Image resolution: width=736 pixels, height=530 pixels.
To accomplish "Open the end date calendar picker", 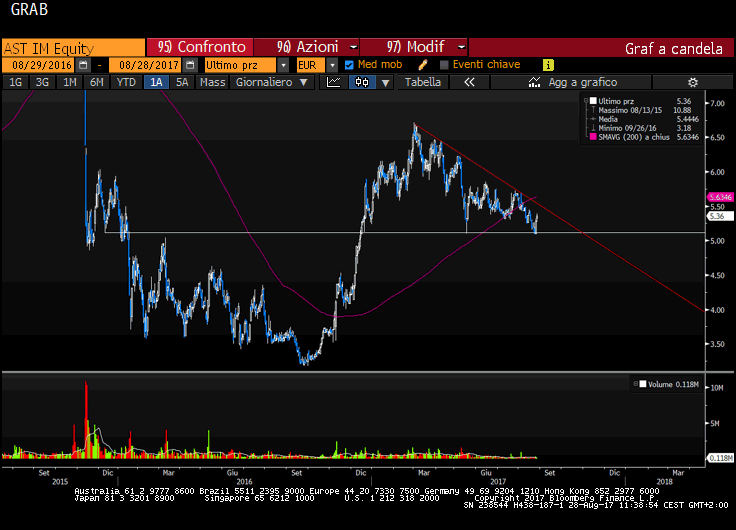I will (188, 65).
